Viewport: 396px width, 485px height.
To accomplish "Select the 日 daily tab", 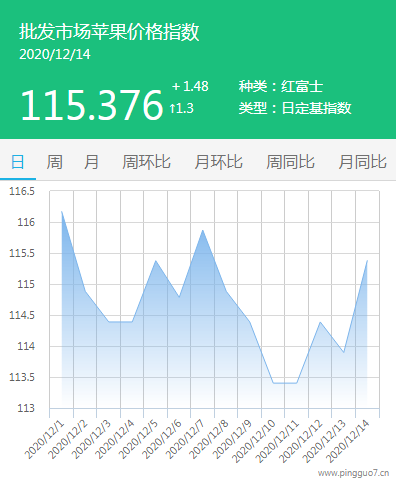I will point(18,162).
